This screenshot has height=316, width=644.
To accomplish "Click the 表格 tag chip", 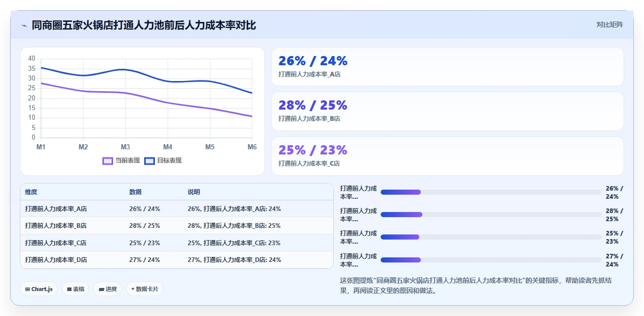I will tap(75, 289).
